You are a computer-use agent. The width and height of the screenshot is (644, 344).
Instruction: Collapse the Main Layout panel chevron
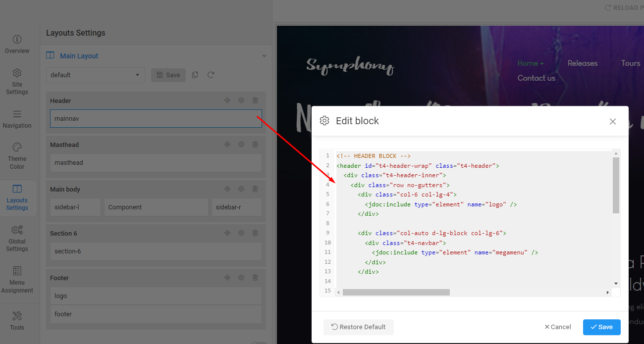point(264,56)
